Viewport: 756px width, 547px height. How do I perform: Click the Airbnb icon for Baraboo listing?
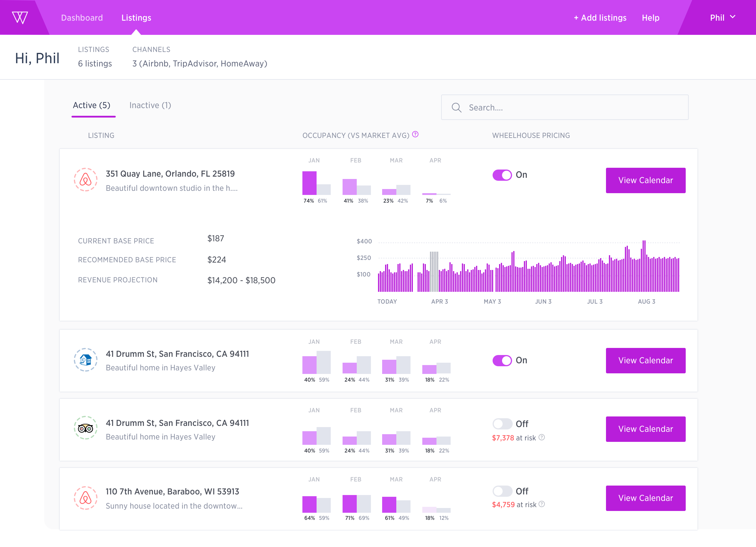click(x=85, y=498)
